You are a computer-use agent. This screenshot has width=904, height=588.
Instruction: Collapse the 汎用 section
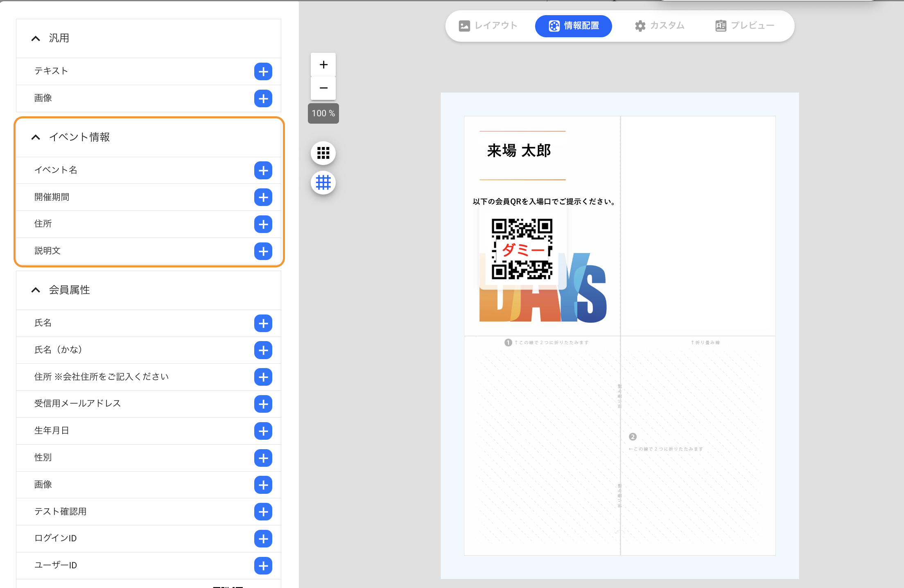click(36, 38)
